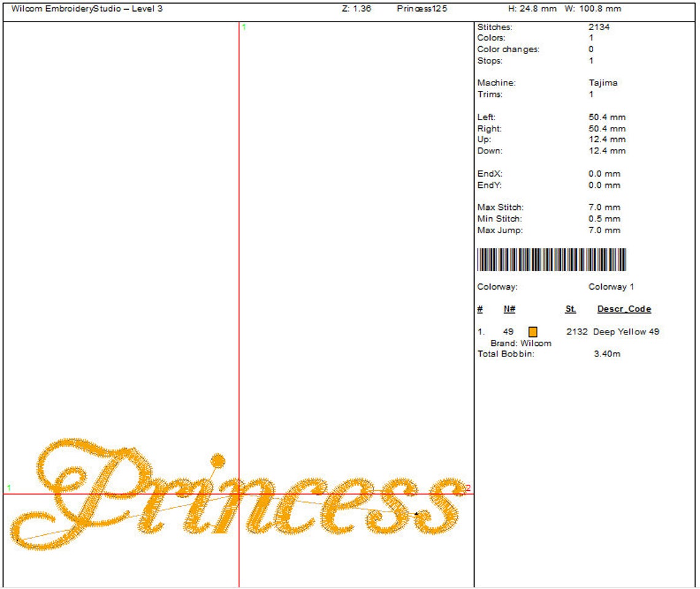Click the crown dot above the letter i
700x589 pixels.
[x=218, y=461]
